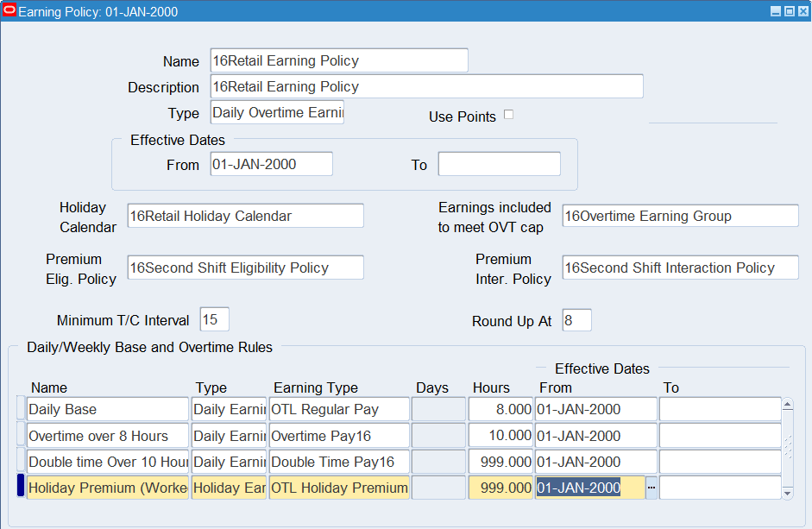Click the policy Name field
Screen dimensions: 812x529
point(338,60)
